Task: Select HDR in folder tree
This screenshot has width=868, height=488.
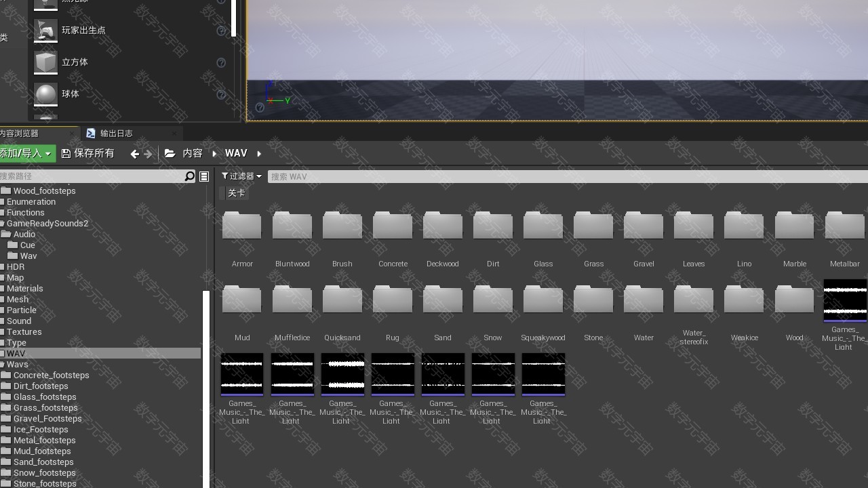Action: 16,267
